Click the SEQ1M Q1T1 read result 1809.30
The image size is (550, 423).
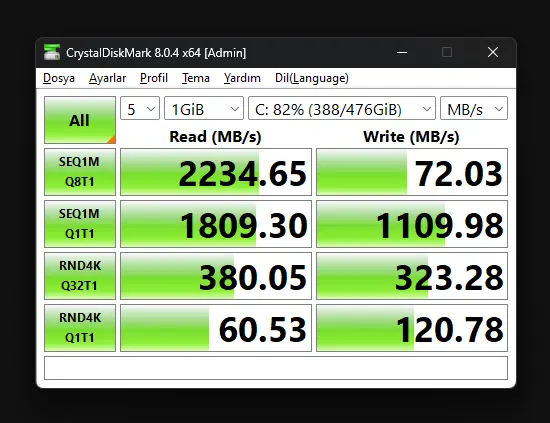(216, 224)
